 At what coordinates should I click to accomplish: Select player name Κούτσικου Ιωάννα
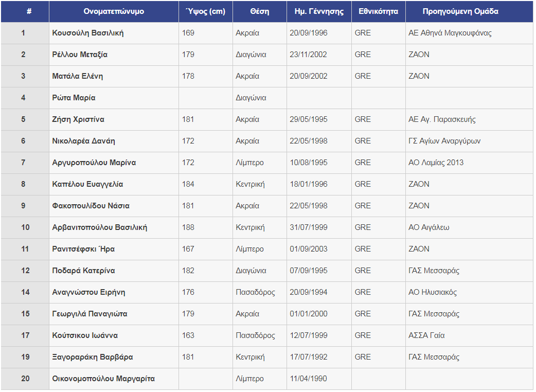85,335
